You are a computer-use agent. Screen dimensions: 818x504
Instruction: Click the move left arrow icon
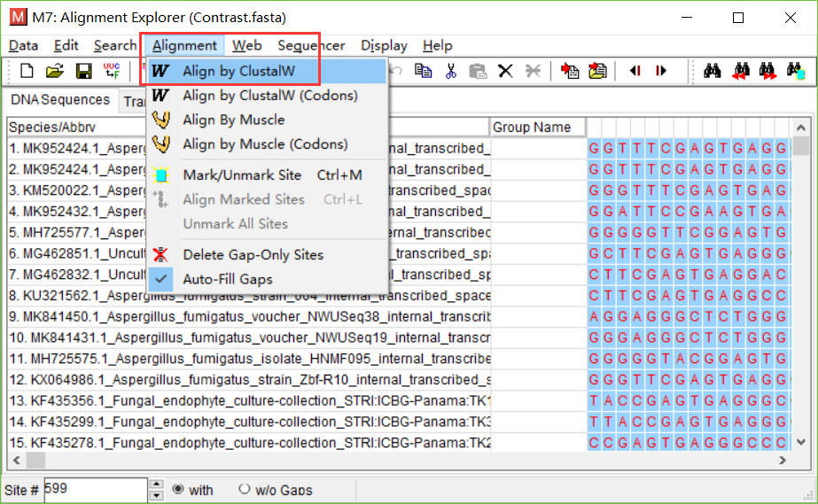(x=635, y=70)
